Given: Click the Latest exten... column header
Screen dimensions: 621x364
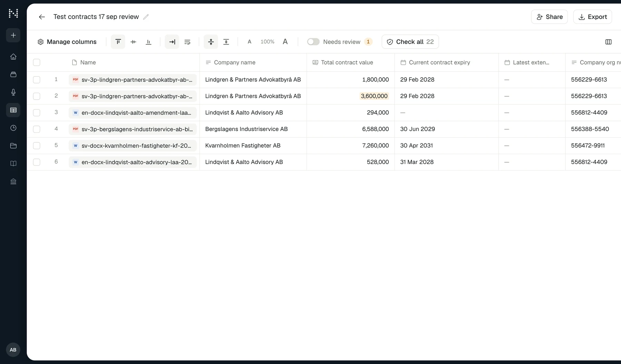Looking at the screenshot, I should click(x=532, y=62).
